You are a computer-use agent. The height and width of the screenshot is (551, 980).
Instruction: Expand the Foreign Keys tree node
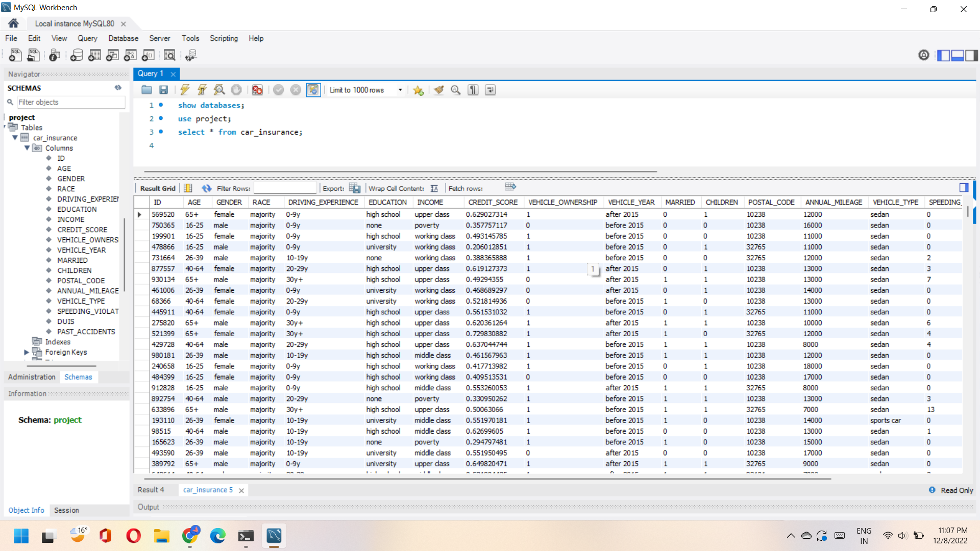27,352
